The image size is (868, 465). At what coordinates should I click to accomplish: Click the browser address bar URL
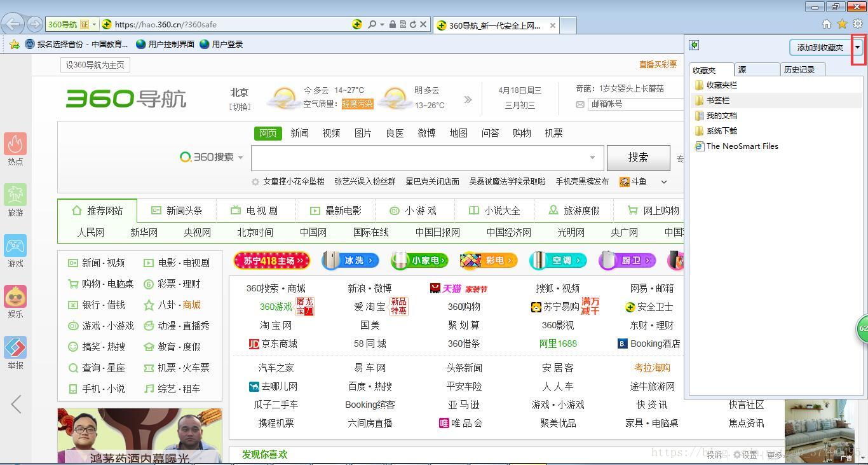pyautogui.click(x=165, y=24)
